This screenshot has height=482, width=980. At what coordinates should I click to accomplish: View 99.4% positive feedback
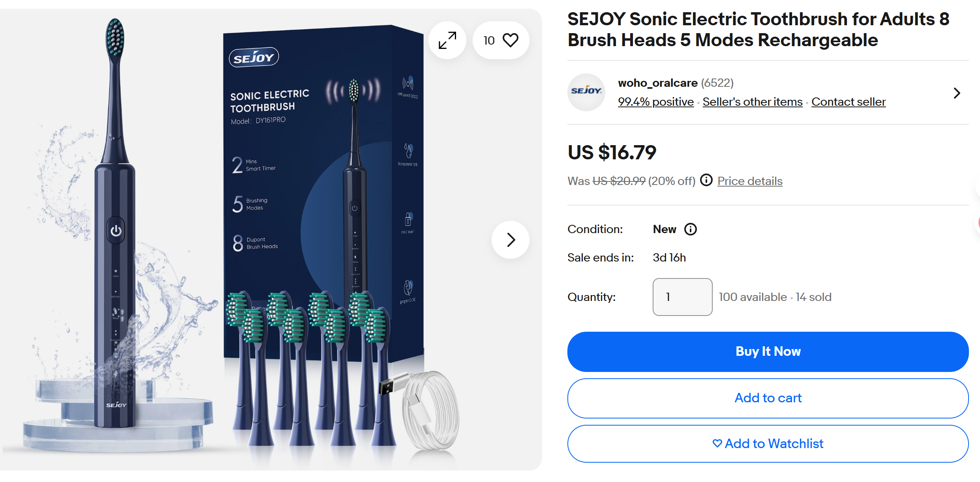click(x=656, y=102)
